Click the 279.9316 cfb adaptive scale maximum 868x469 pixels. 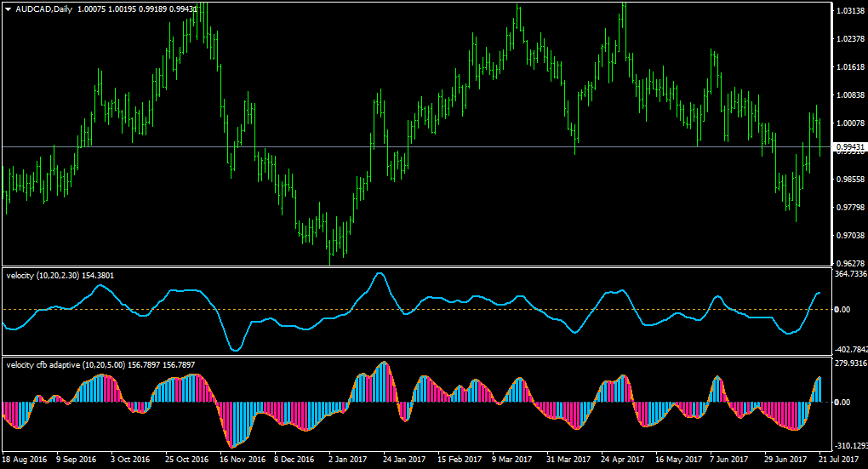[x=851, y=363]
